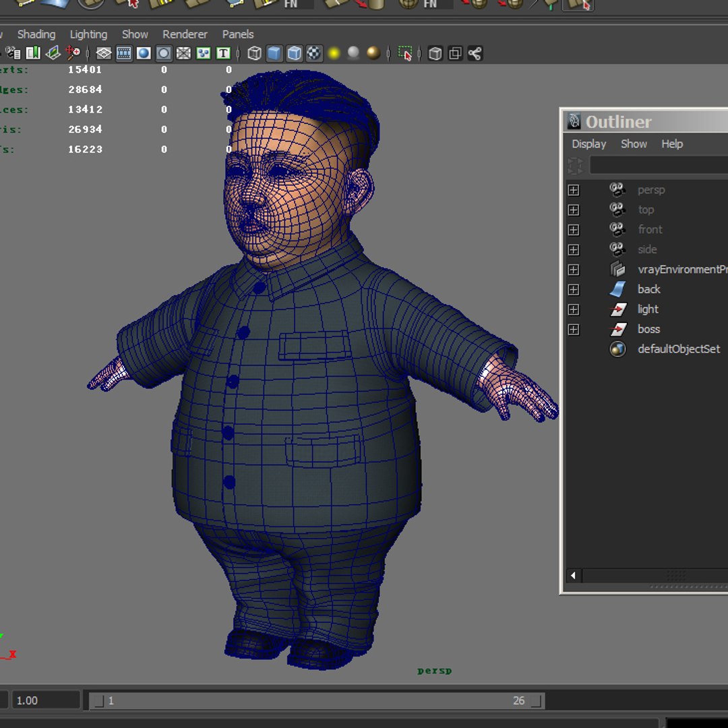Open the viewport Show menu
728x728 pixels.
pyautogui.click(x=135, y=34)
